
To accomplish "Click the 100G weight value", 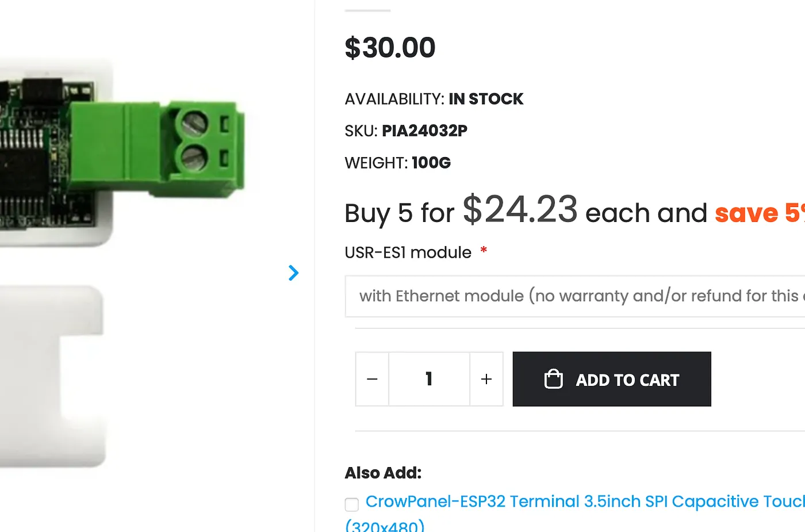I will coord(431,163).
